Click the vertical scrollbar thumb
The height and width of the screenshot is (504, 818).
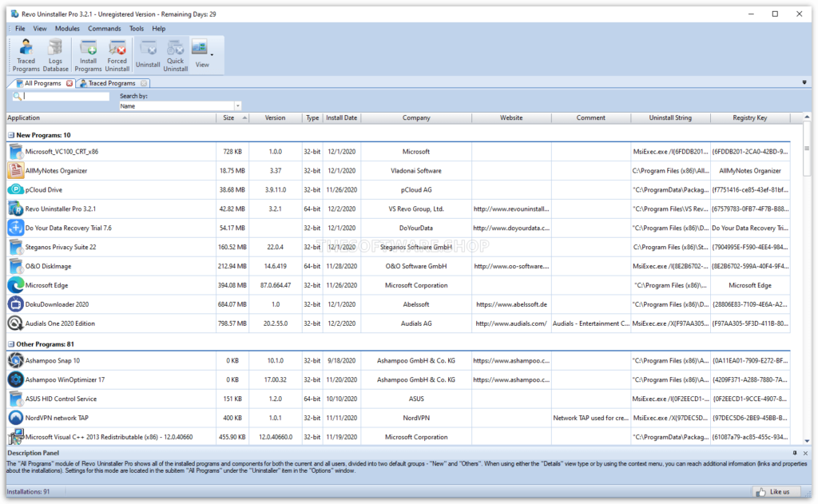[x=807, y=149]
